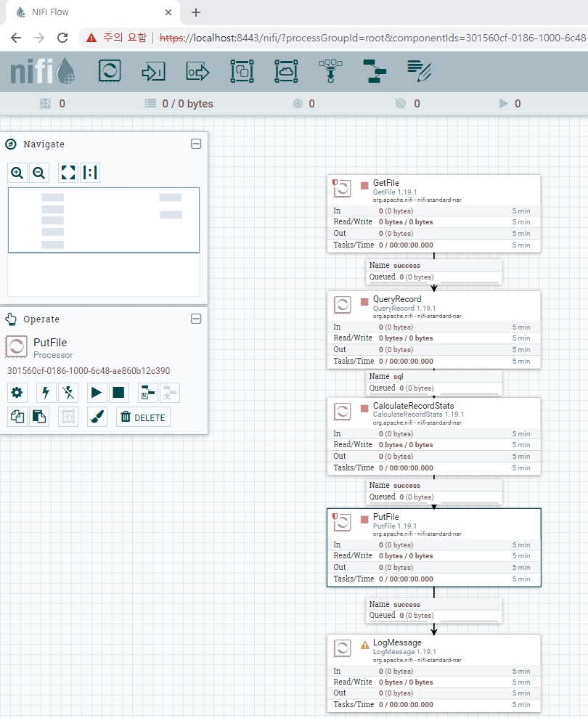Select the Template toolbar icon
Image resolution: width=588 pixels, height=718 pixels.
coord(375,71)
